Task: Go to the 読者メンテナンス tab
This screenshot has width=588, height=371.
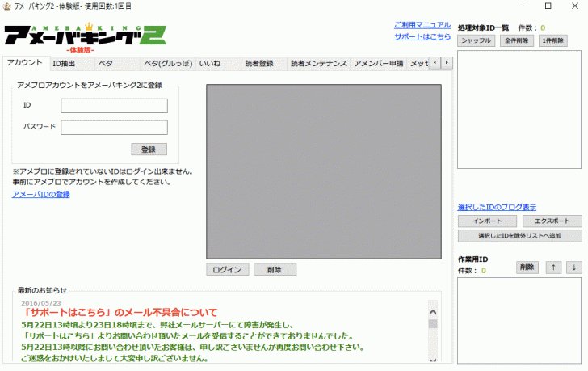Action: click(318, 63)
